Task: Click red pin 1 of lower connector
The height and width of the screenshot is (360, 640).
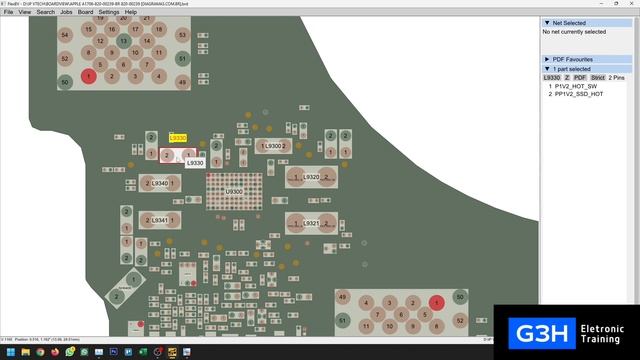Action: pyautogui.click(x=436, y=303)
